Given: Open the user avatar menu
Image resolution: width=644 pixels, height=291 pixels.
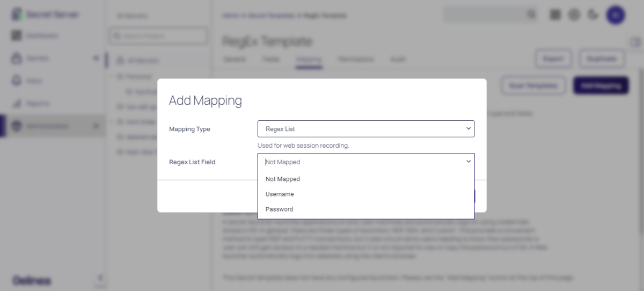Looking at the screenshot, I should [616, 14].
